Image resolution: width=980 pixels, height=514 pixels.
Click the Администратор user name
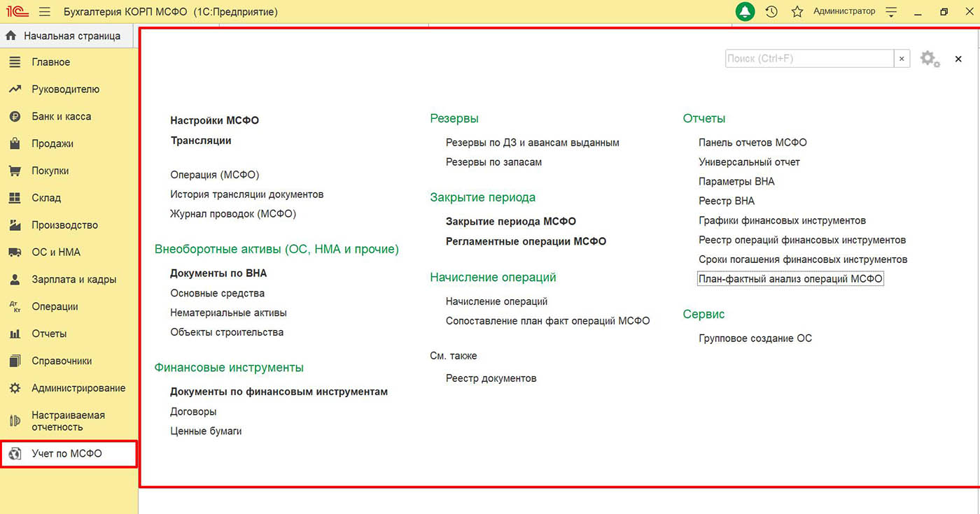844,11
